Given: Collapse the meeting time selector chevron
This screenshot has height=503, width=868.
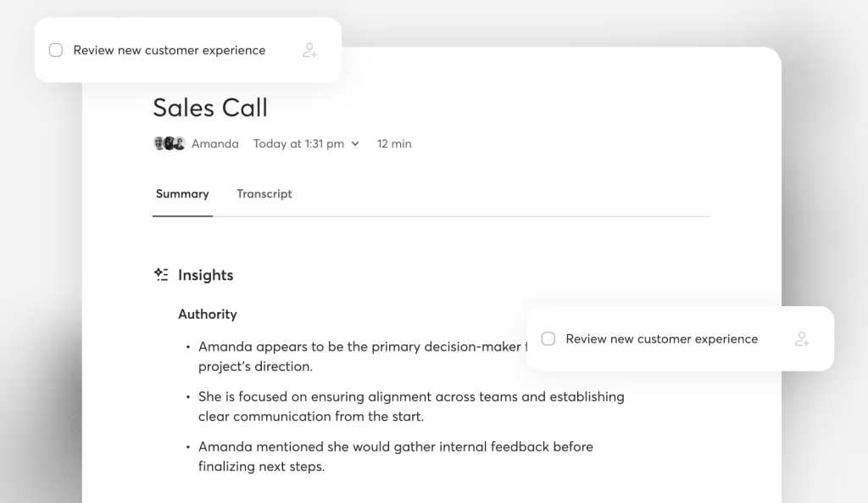Looking at the screenshot, I should pyautogui.click(x=355, y=143).
